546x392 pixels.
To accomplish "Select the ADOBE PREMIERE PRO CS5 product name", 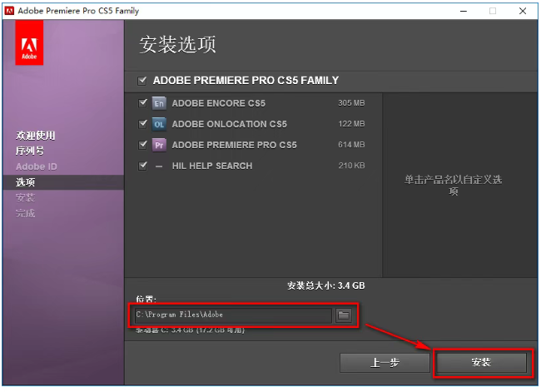I will coord(234,145).
